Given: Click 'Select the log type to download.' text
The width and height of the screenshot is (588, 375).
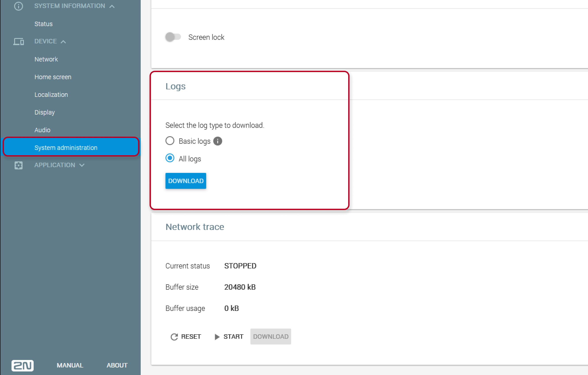Looking at the screenshot, I should tap(215, 125).
